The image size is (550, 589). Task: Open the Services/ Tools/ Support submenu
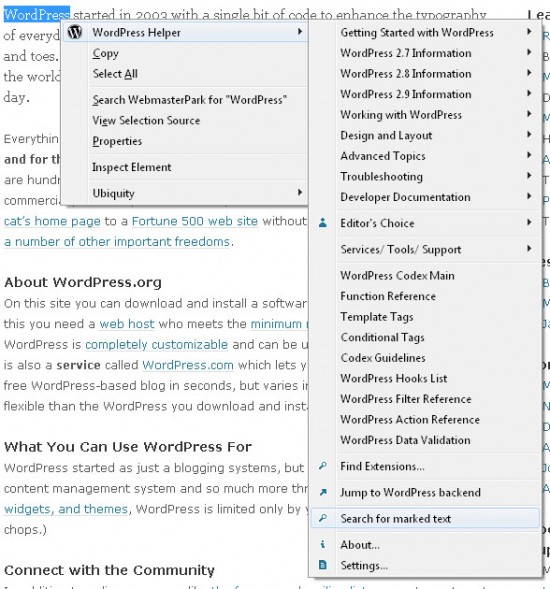tap(425, 249)
